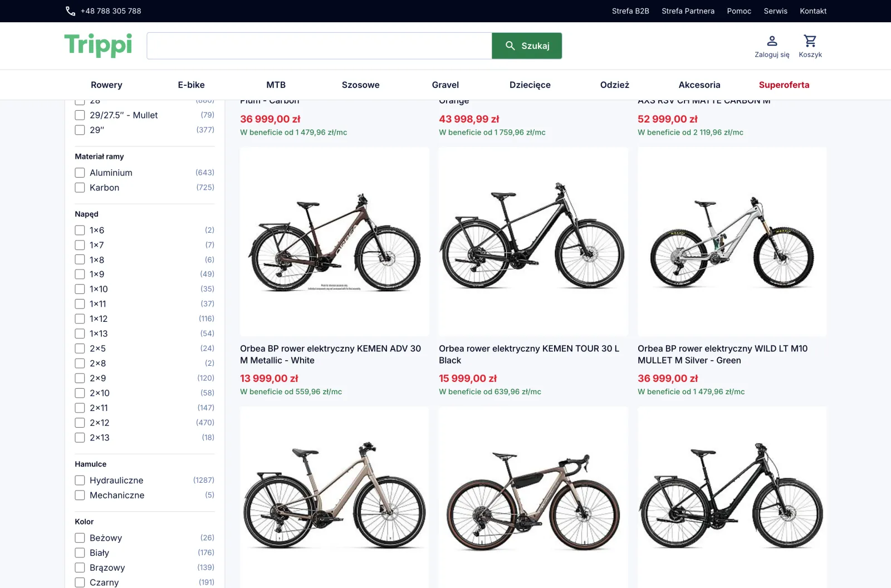Enable the 2×12 drivetrain filter

80,423
